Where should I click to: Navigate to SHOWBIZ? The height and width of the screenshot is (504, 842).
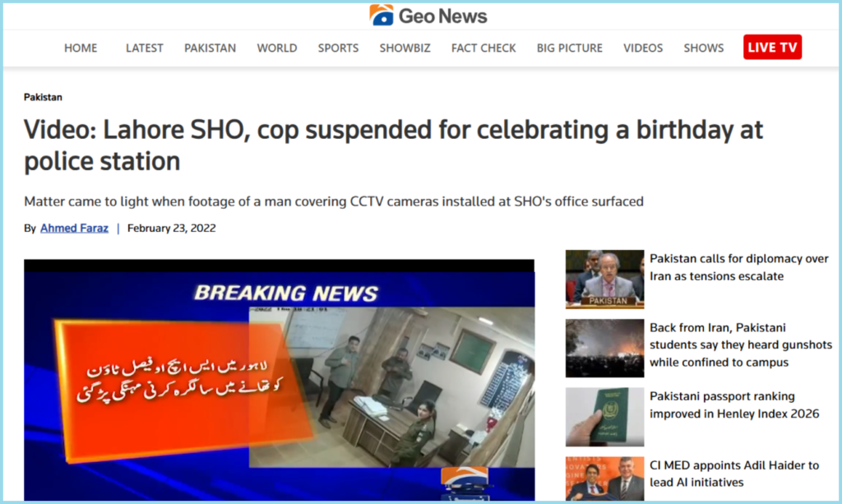(405, 48)
